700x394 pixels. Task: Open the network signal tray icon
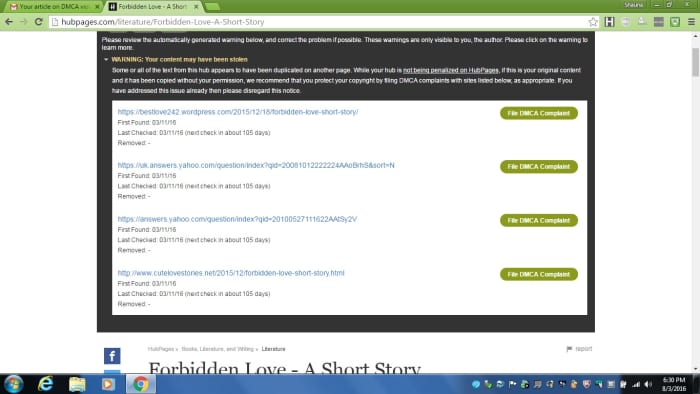tap(636, 384)
